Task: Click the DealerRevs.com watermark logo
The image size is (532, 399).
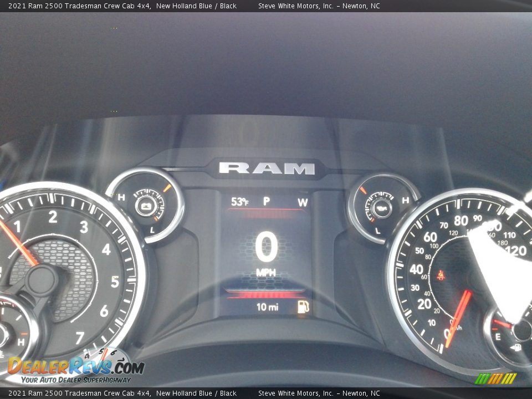Action: tap(76, 367)
